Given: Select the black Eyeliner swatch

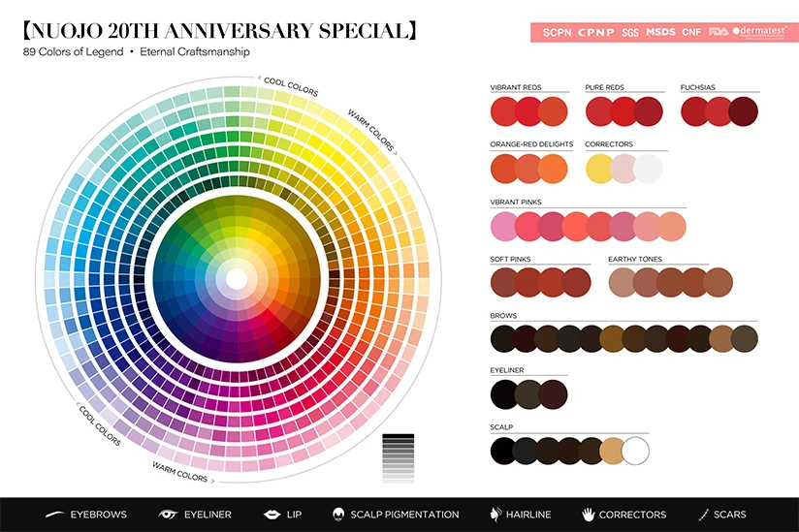Looking at the screenshot, I should pos(502,394).
